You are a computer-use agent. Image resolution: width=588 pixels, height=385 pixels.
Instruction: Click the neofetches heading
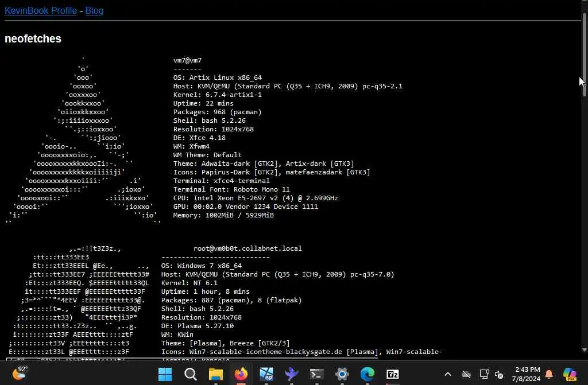(33, 38)
